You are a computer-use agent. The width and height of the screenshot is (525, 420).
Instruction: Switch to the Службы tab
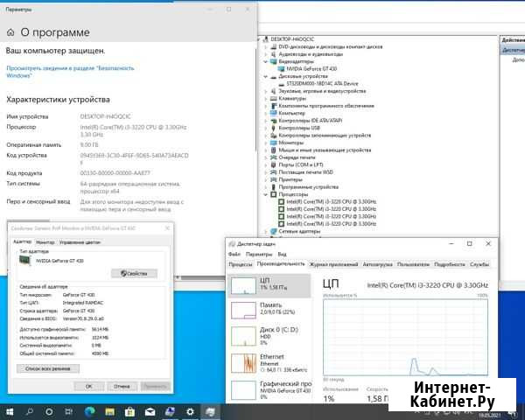(479, 264)
